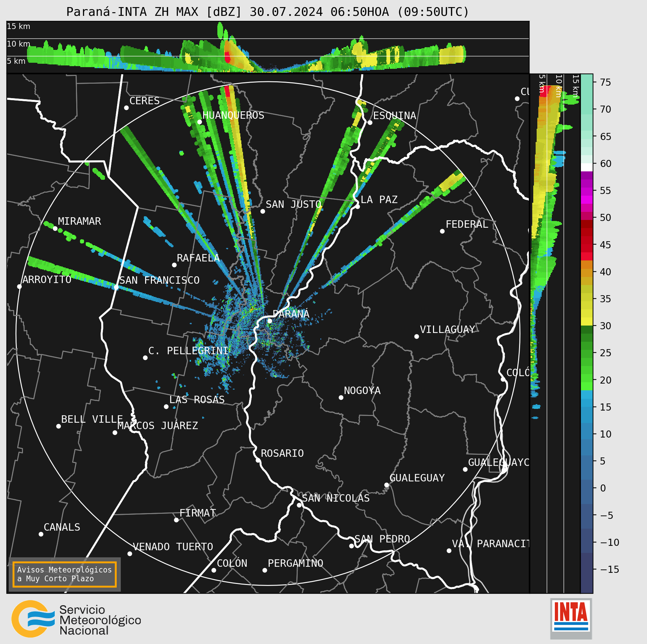
Task: Click the 15 km label in the top cross-section
Action: [19, 26]
